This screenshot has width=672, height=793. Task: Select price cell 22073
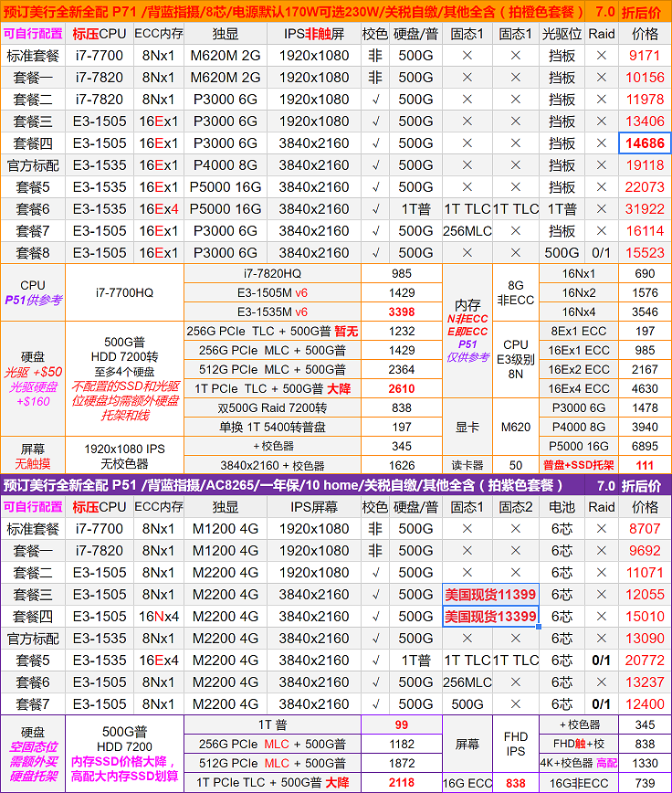(645, 187)
